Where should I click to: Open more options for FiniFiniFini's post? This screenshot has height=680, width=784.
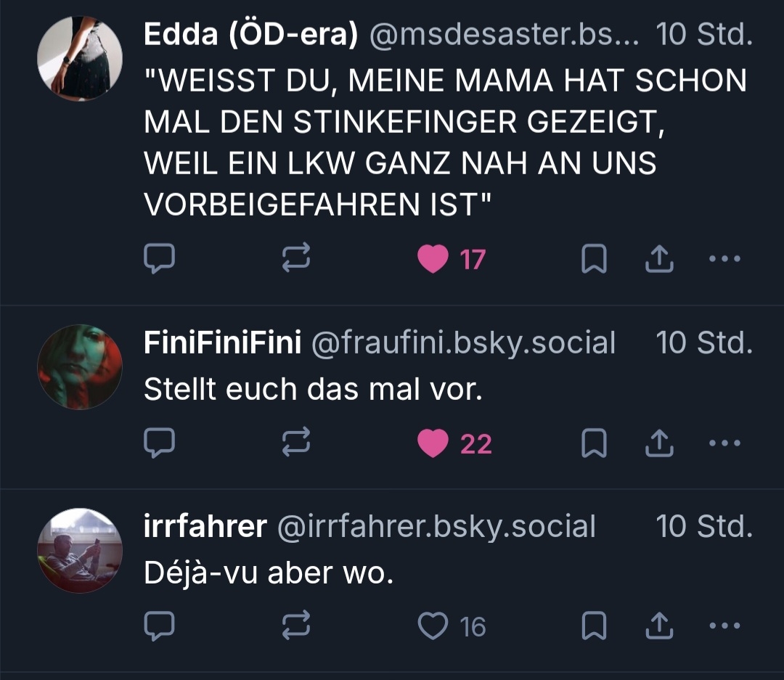pos(724,443)
